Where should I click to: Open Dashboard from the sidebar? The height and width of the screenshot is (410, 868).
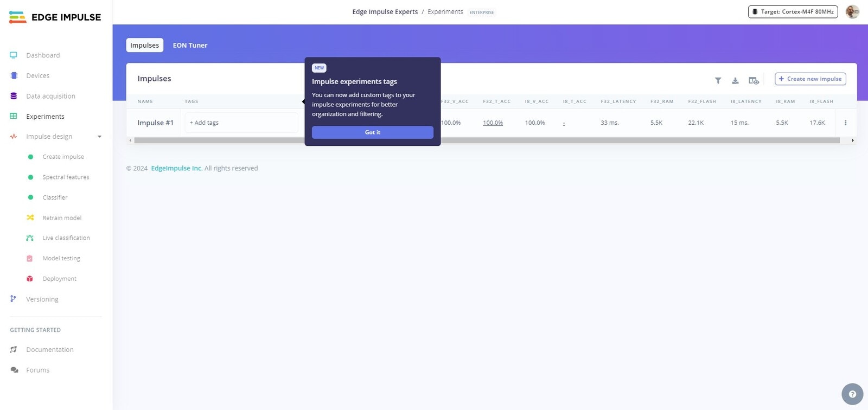(43, 55)
